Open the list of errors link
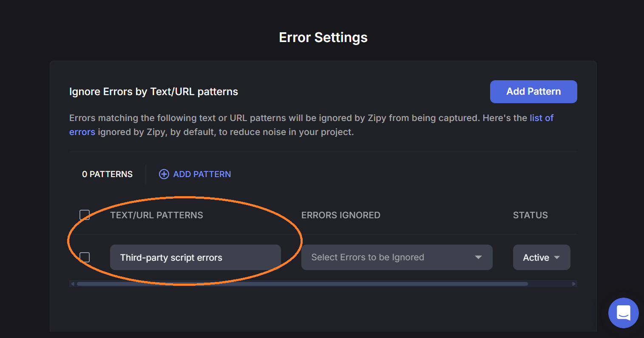Image resolution: width=644 pixels, height=338 pixels. click(541, 118)
